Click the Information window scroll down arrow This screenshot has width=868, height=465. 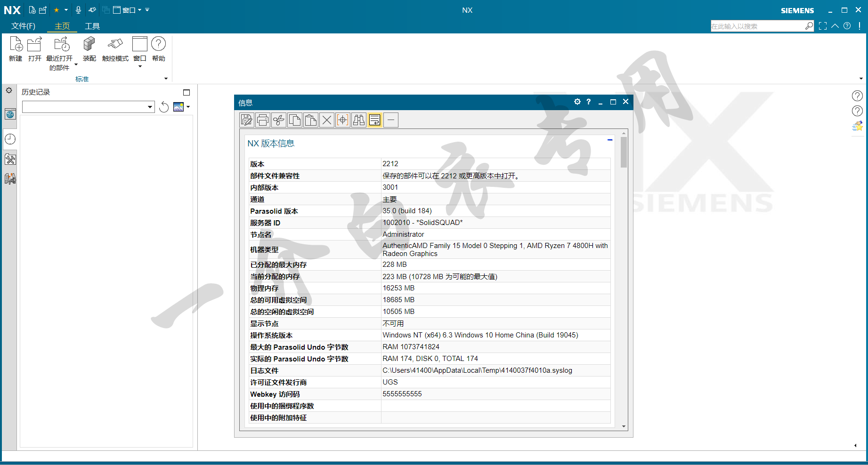point(624,426)
